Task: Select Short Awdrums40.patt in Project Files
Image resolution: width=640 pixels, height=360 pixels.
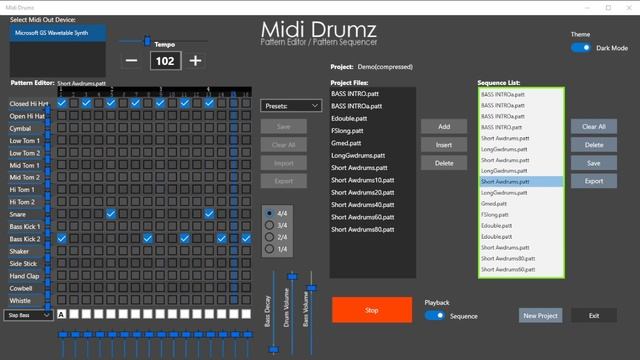Action: coord(373,204)
